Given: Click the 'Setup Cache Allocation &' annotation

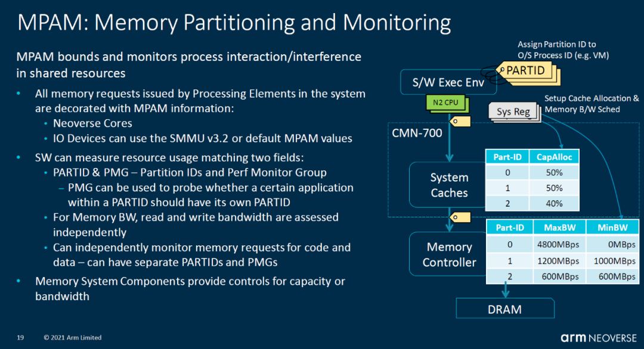Looking at the screenshot, I should 592,98.
